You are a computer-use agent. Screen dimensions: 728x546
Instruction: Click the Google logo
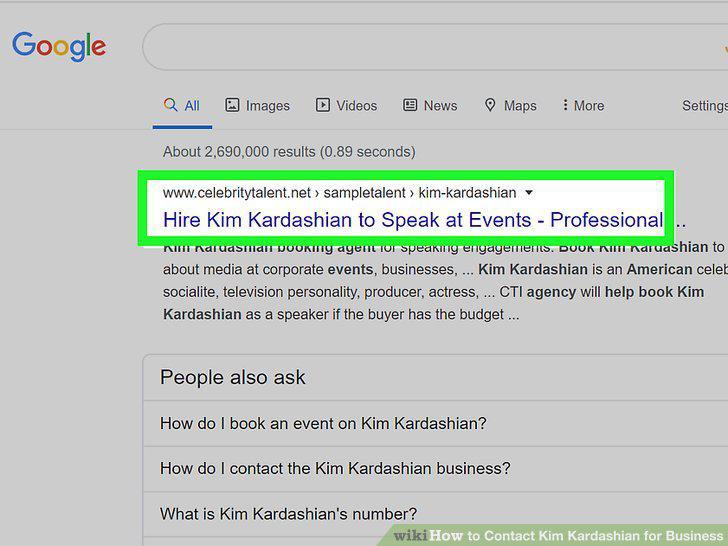59,46
